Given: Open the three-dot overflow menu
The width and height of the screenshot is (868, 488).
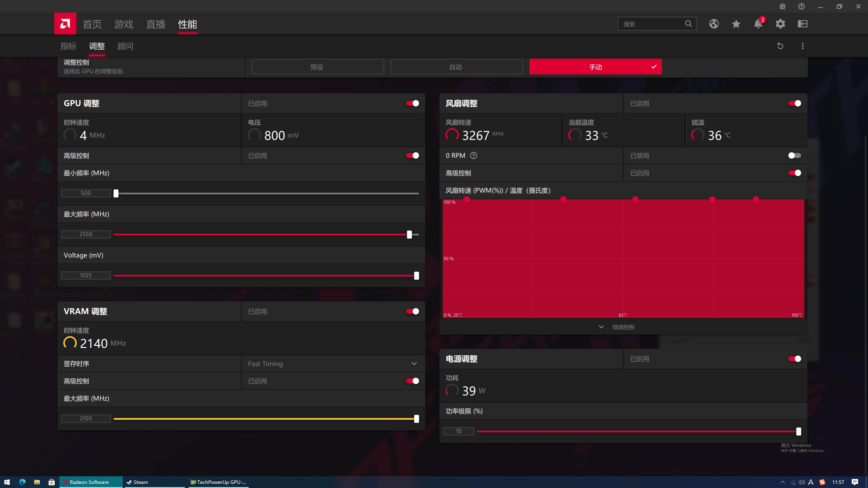Looking at the screenshot, I should tap(803, 46).
